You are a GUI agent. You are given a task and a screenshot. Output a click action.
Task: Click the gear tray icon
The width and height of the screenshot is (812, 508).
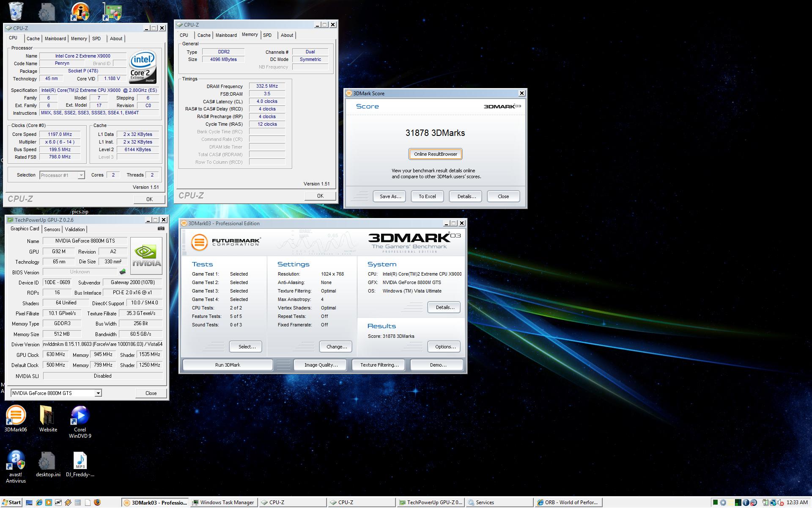coord(723,502)
